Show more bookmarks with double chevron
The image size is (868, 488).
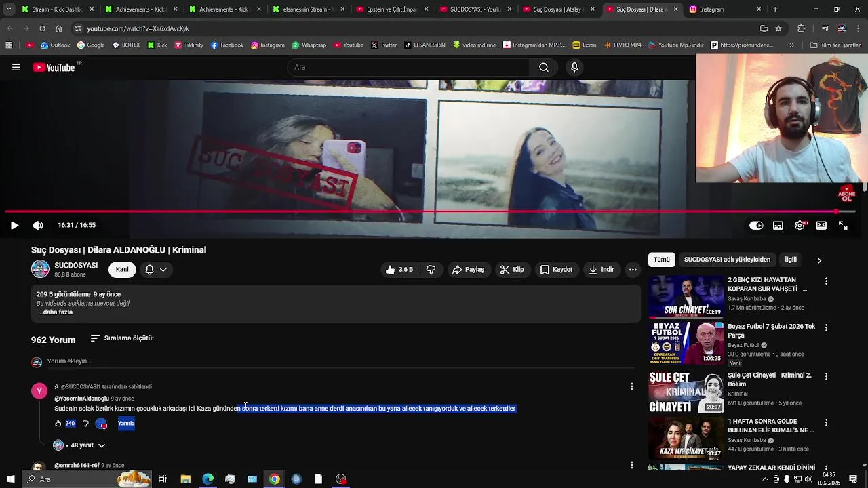tap(791, 45)
